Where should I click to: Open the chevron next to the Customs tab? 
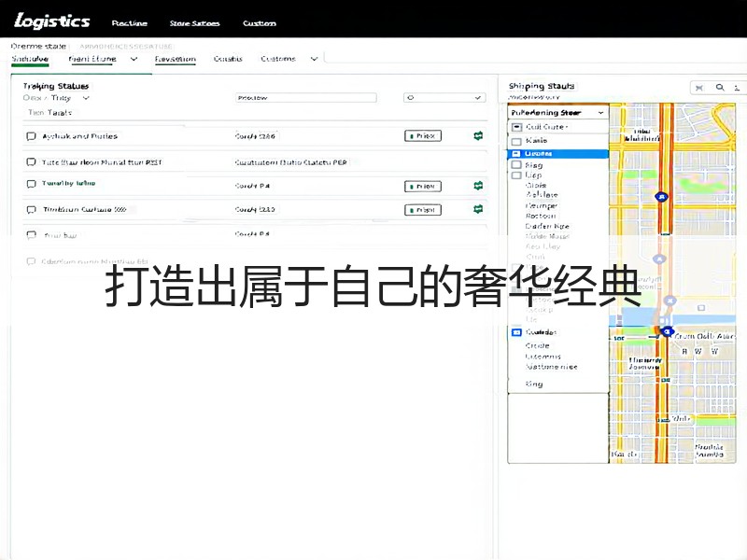[x=314, y=59]
